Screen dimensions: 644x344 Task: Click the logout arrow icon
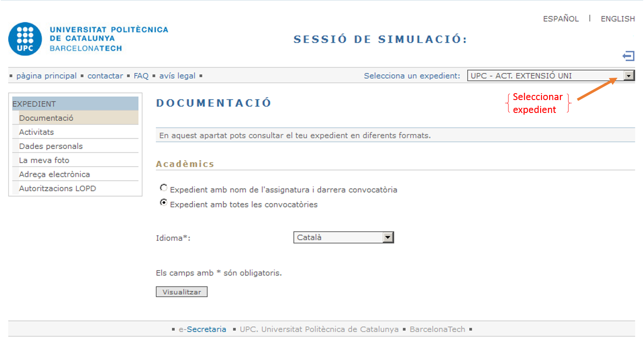click(x=628, y=56)
